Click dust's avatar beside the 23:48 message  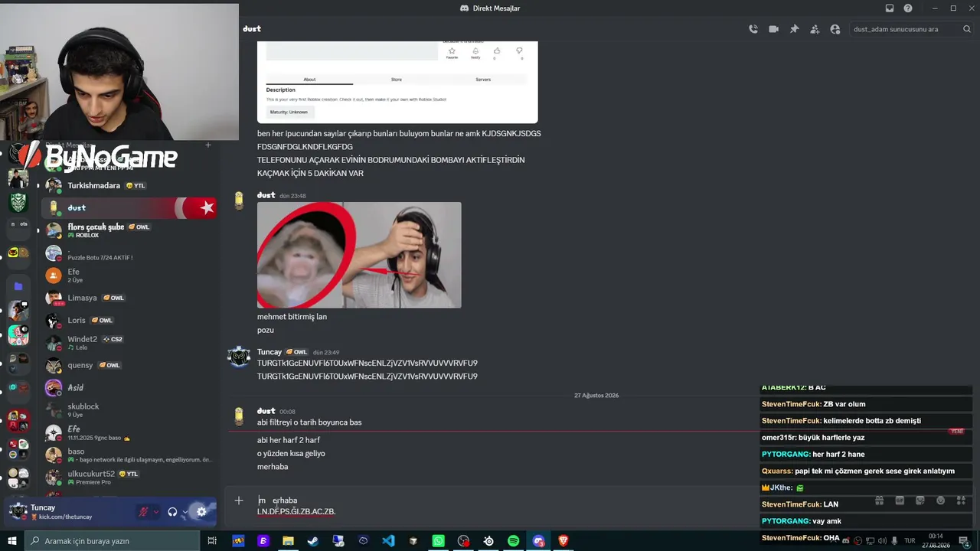coord(239,201)
